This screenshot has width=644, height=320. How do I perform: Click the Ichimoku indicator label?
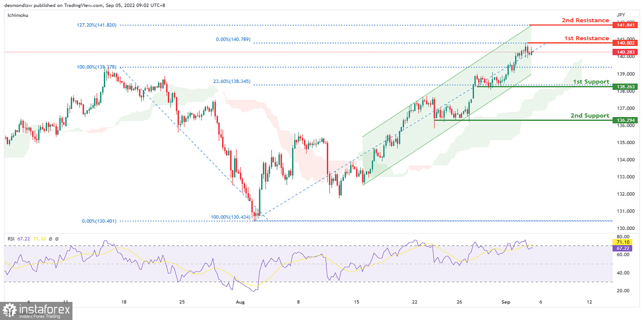[x=18, y=15]
